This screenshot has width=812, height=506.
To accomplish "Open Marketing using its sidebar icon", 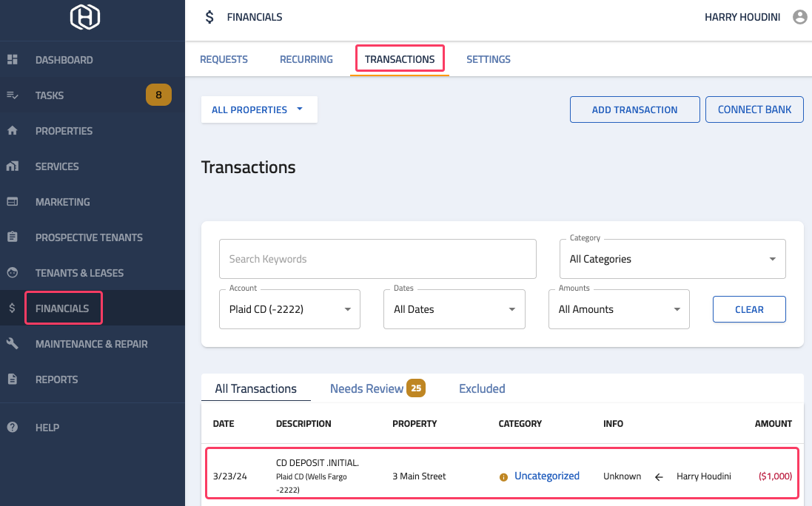I will (12, 201).
